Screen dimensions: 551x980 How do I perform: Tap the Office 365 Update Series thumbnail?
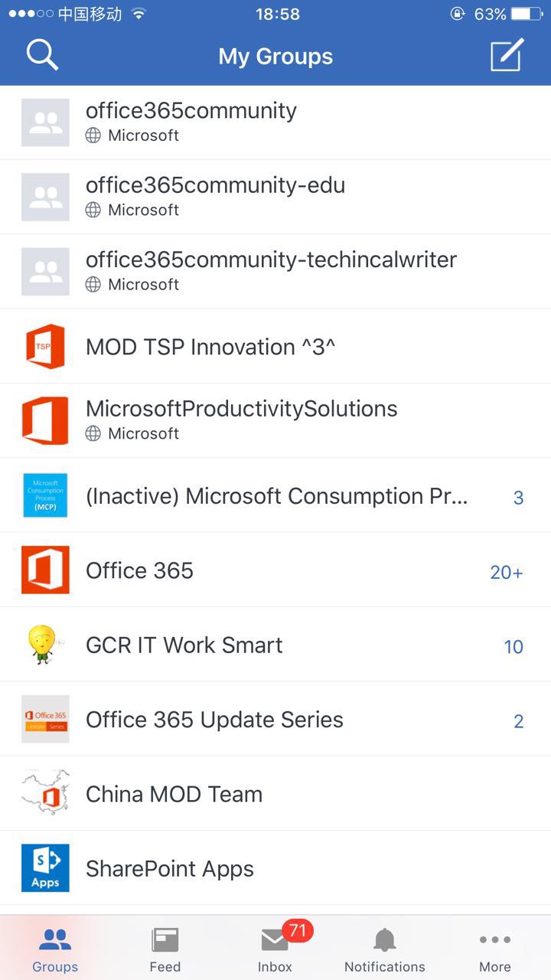(45, 720)
